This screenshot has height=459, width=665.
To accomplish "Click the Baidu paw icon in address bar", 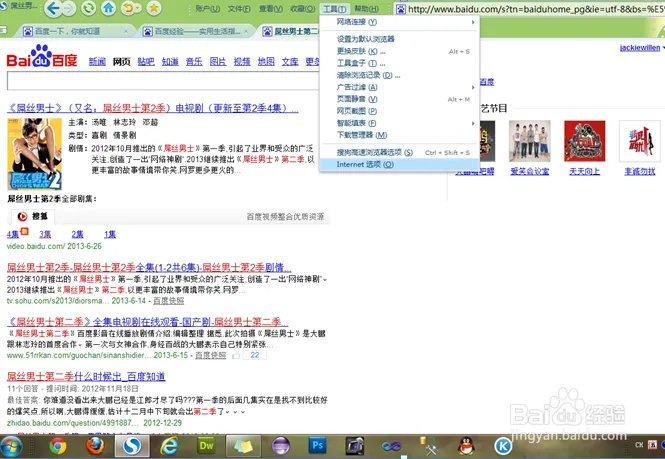I will [x=401, y=9].
